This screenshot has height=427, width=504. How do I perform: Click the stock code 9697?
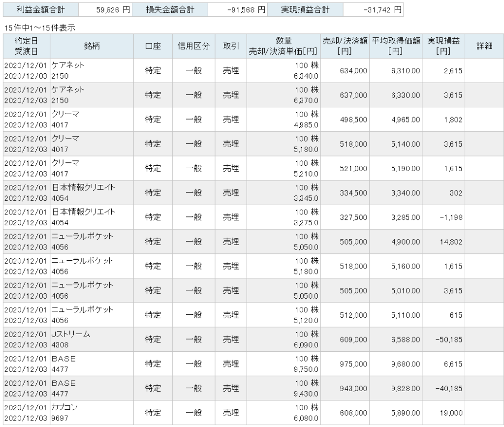click(x=60, y=418)
